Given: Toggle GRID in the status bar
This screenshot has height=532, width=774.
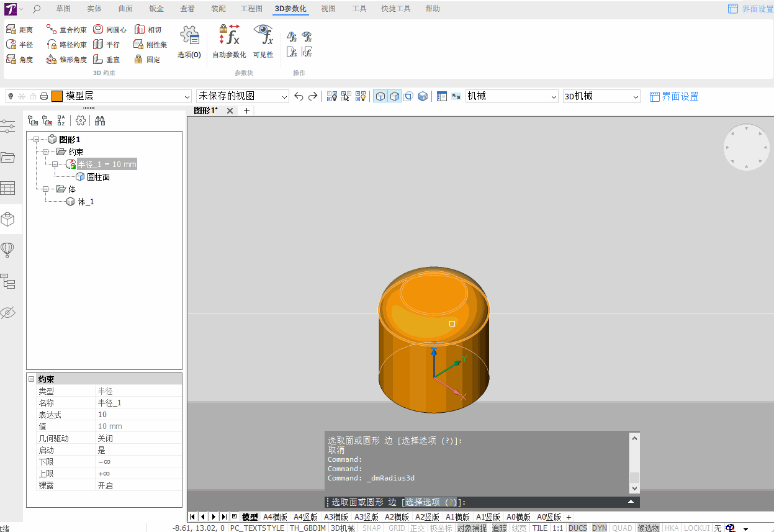Looking at the screenshot, I should point(397,528).
